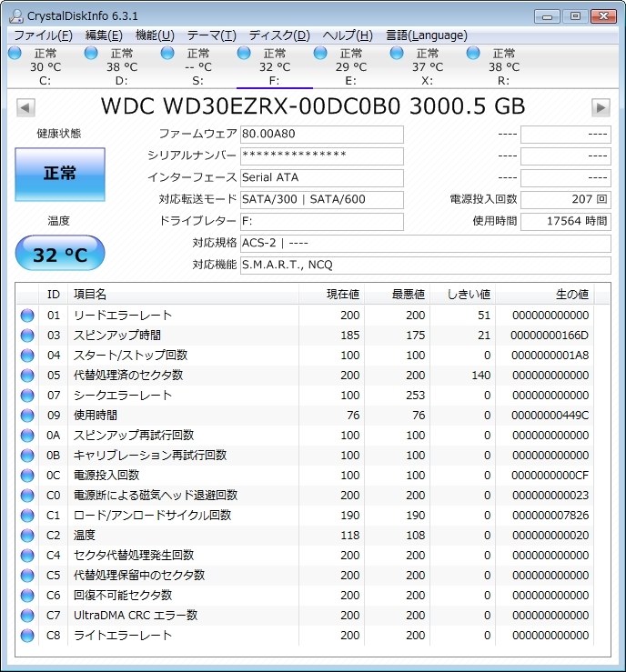This screenshot has width=626, height=672.
Task: Select drive C: status icon
Action: click(x=15, y=53)
